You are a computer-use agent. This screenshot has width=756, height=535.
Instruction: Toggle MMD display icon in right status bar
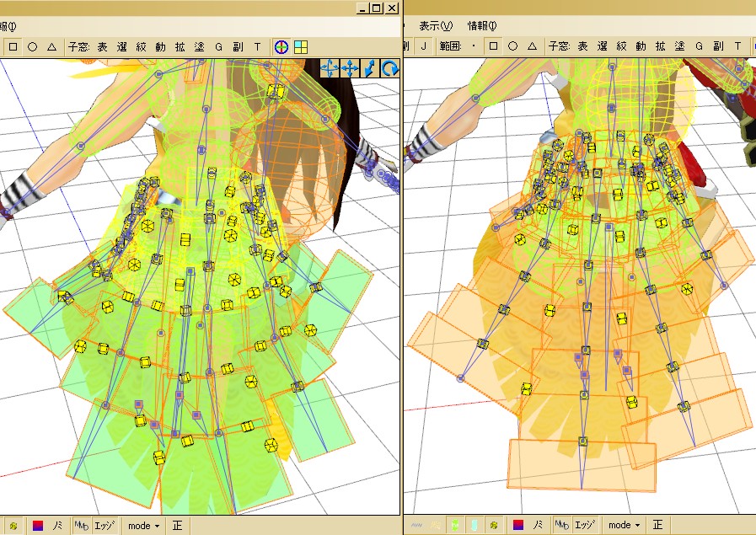(561, 524)
